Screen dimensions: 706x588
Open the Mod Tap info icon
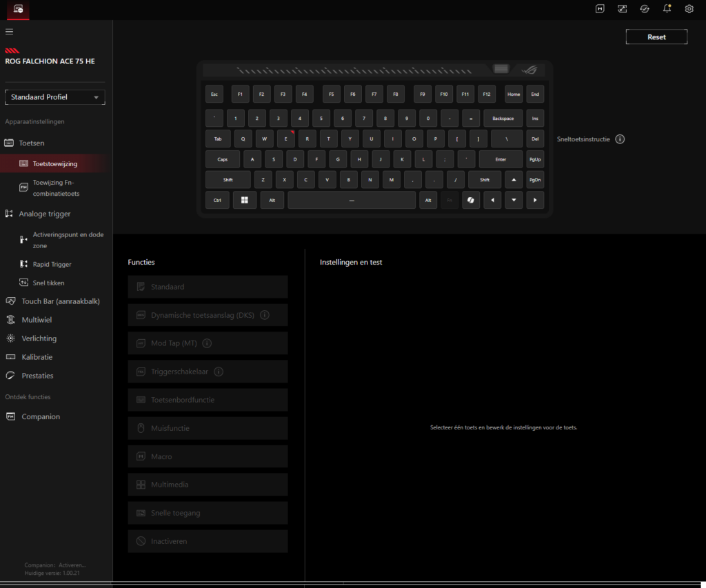207,343
